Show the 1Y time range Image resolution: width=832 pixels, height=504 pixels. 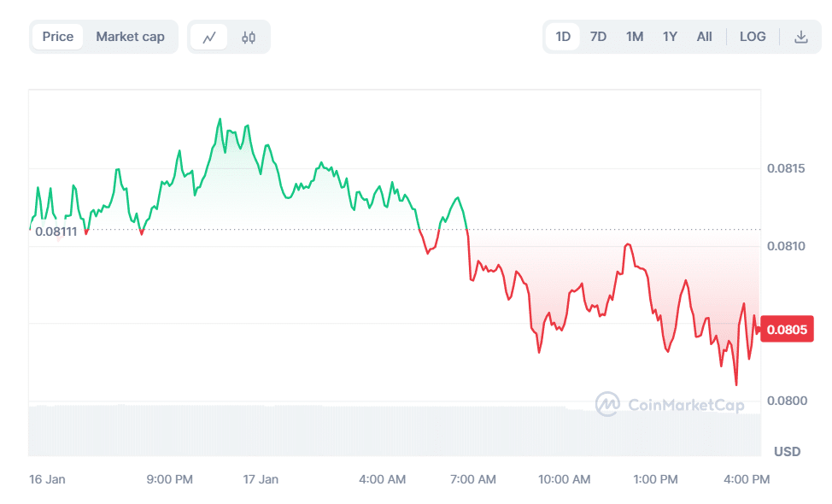[x=670, y=37]
